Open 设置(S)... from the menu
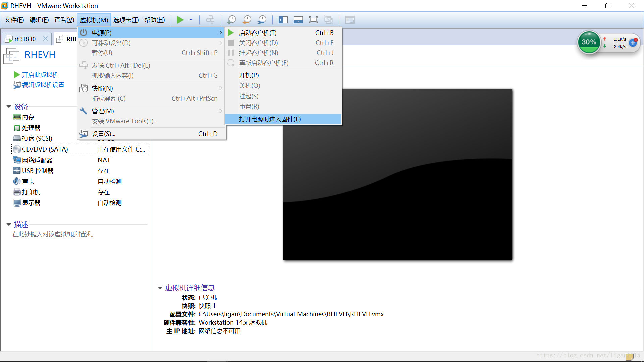The image size is (644, 362). pyautogui.click(x=152, y=134)
